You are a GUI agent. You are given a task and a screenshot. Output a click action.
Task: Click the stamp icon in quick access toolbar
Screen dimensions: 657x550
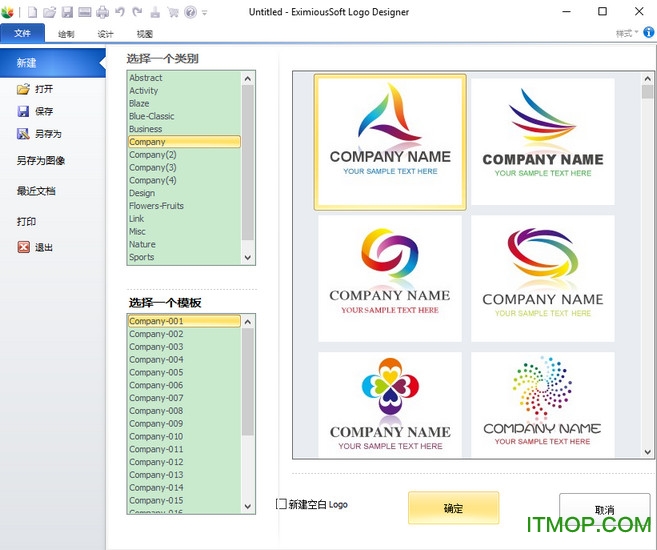(155, 12)
